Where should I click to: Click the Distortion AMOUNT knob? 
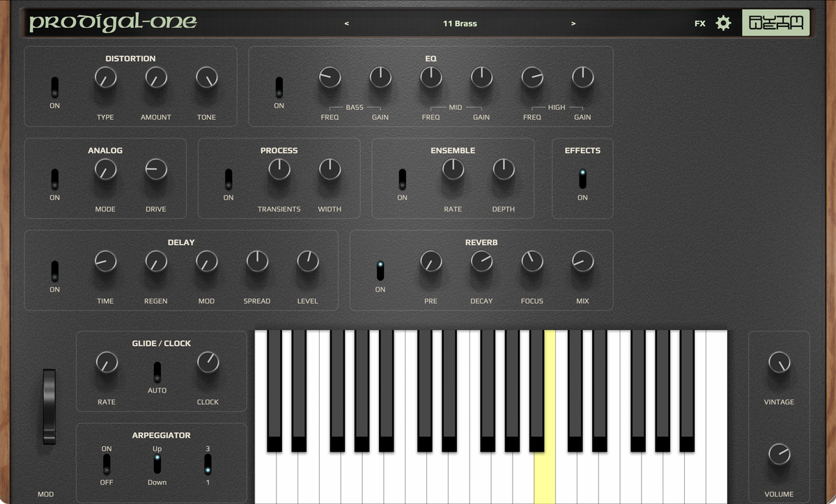[156, 77]
